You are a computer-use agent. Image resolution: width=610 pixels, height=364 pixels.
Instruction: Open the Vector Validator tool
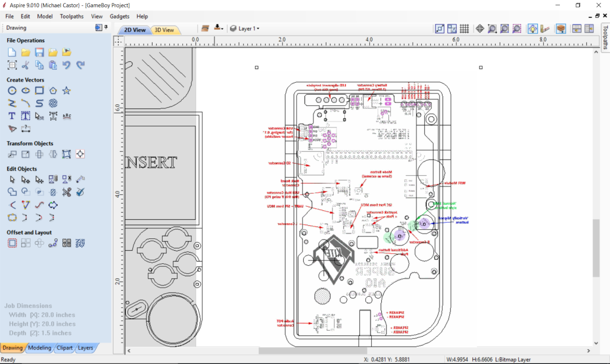(80, 192)
